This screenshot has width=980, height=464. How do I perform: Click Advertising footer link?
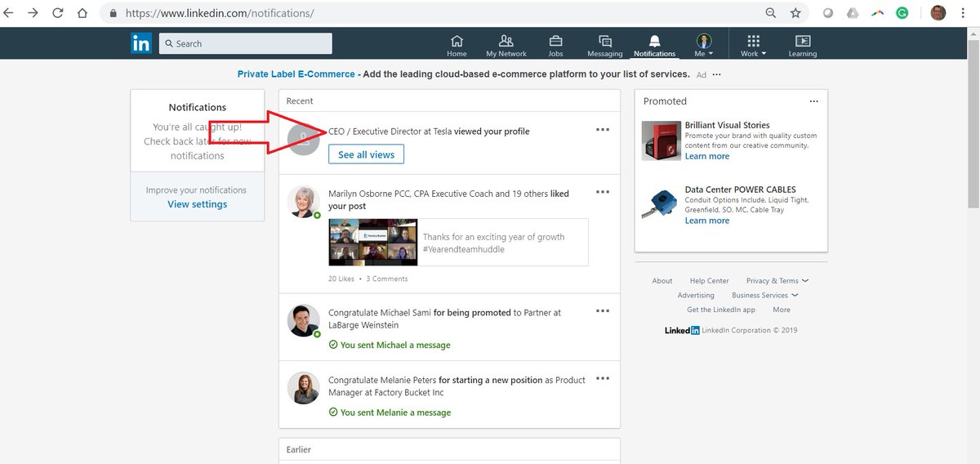tap(696, 296)
